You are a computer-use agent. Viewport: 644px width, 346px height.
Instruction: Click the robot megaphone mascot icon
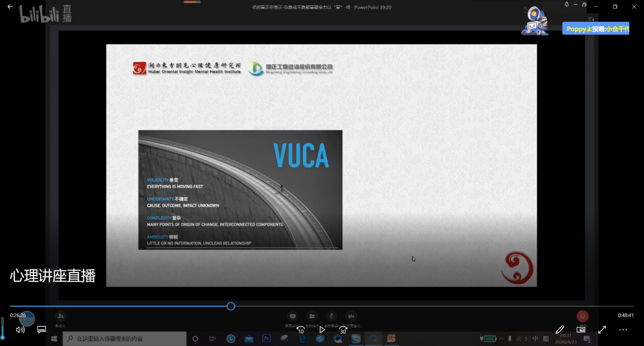tap(535, 21)
